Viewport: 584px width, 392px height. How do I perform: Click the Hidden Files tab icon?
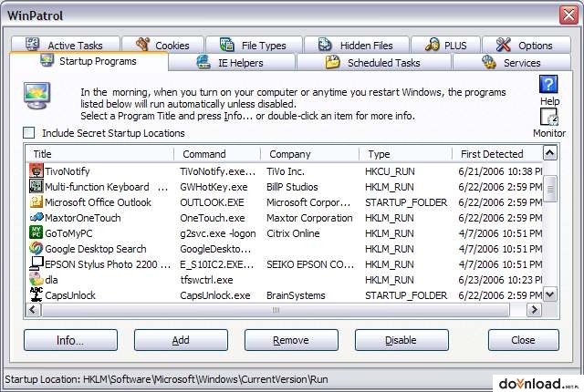pos(325,45)
